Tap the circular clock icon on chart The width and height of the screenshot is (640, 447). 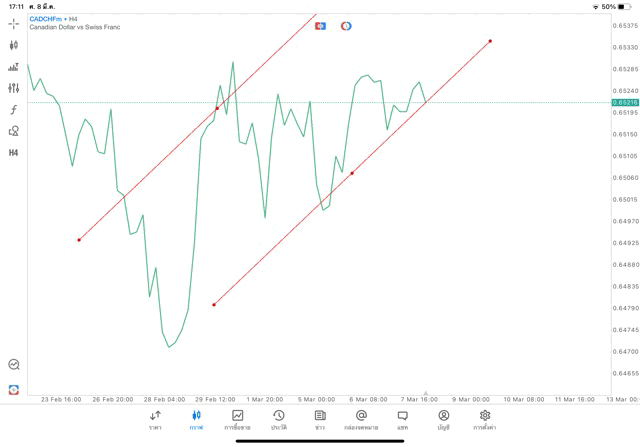[x=346, y=26]
